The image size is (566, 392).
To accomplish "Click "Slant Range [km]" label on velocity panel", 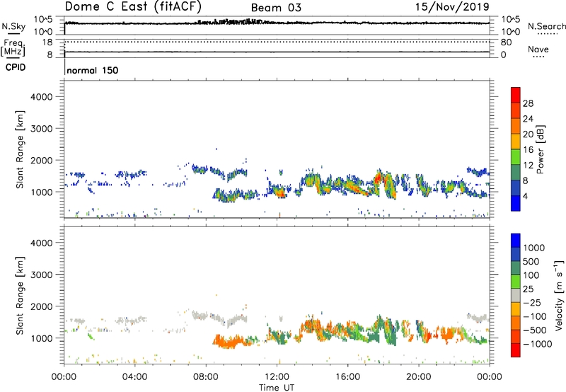I will tap(20, 296).
